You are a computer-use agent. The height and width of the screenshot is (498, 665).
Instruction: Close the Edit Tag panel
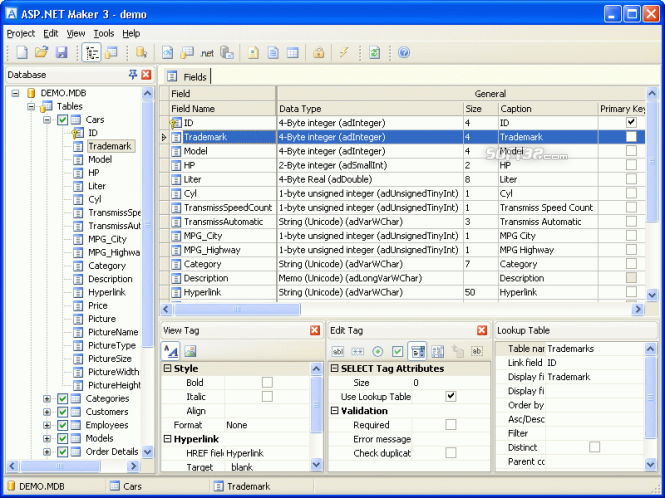482,330
